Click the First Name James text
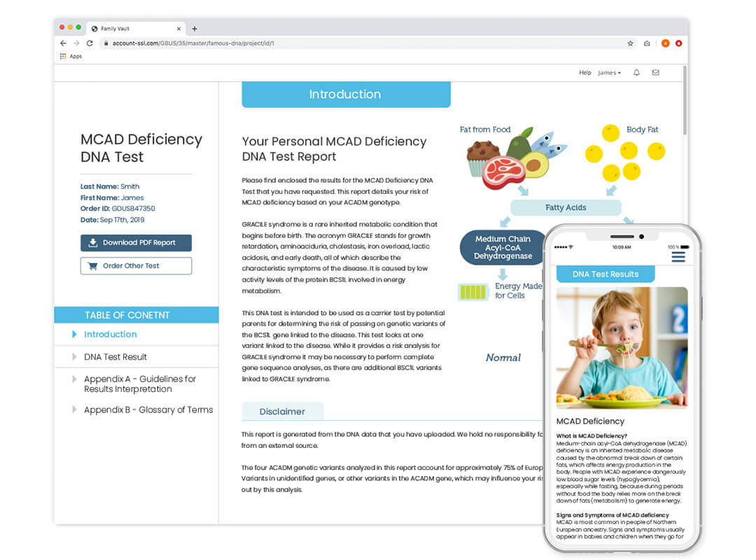Image resolution: width=756 pixels, height=560 pixels. tap(112, 198)
